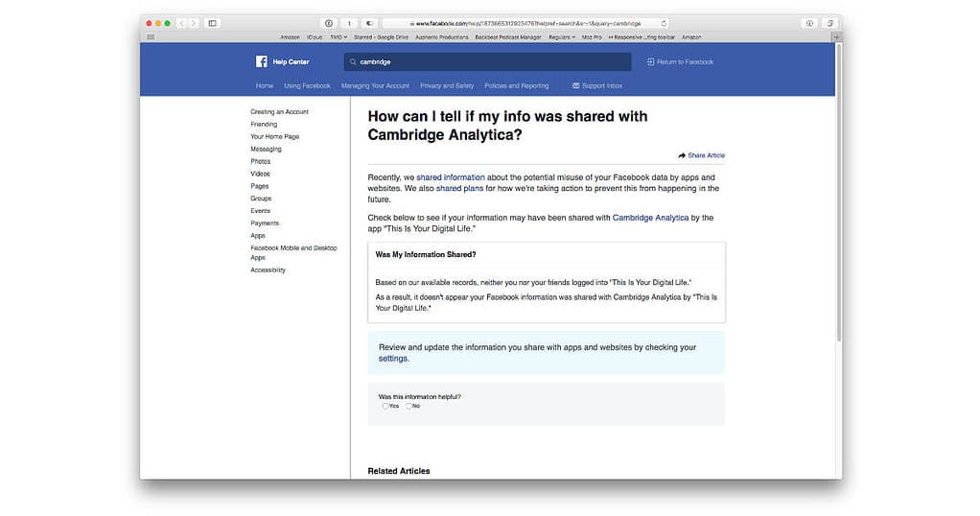Open Friending in the sidebar
The width and height of the screenshot is (980, 516).
click(264, 125)
